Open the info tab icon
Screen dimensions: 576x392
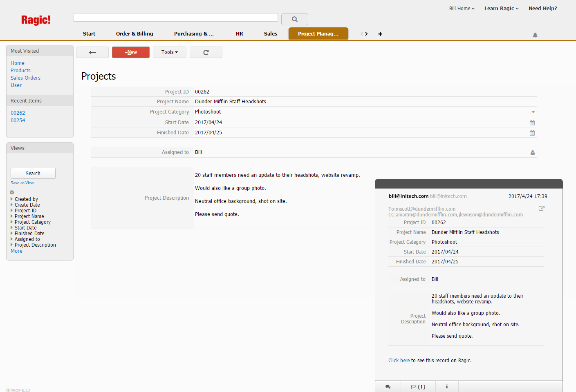447,387
